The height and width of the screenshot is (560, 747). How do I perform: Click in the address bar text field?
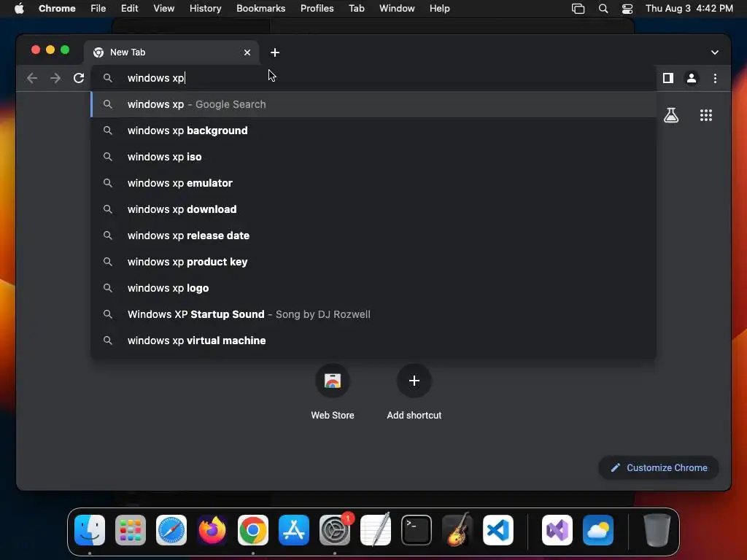[x=373, y=78]
